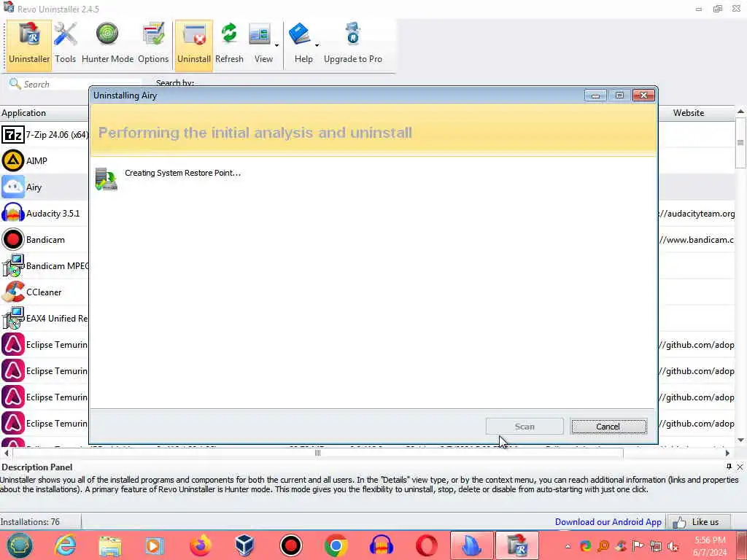Minimize the Uninstalling Airy dialog
The width and height of the screenshot is (747, 560).
click(x=595, y=96)
